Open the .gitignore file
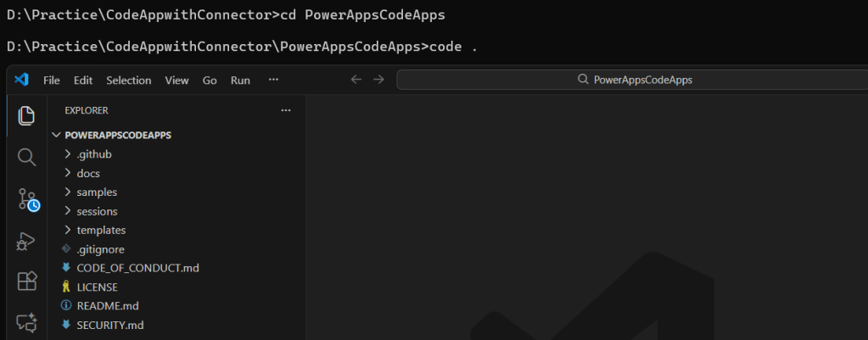868x340 pixels. pos(101,249)
